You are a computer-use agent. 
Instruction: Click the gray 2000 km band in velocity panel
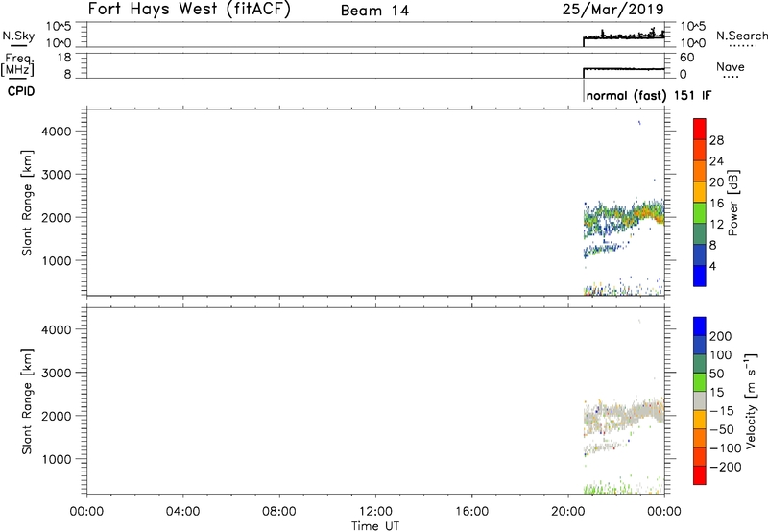[x=623, y=415]
